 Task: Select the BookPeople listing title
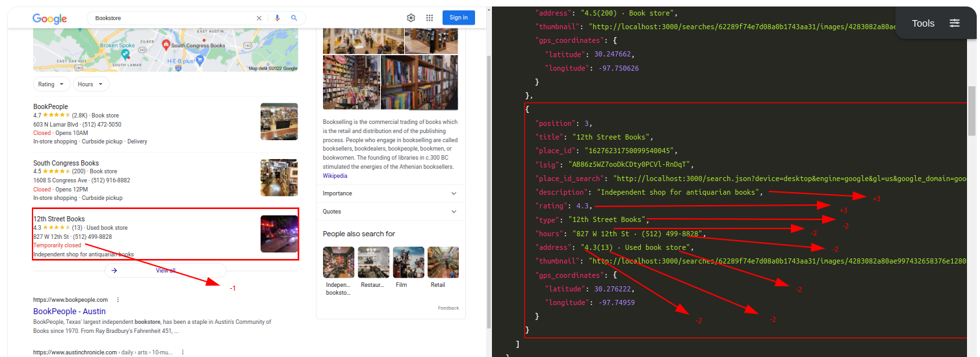click(x=51, y=106)
